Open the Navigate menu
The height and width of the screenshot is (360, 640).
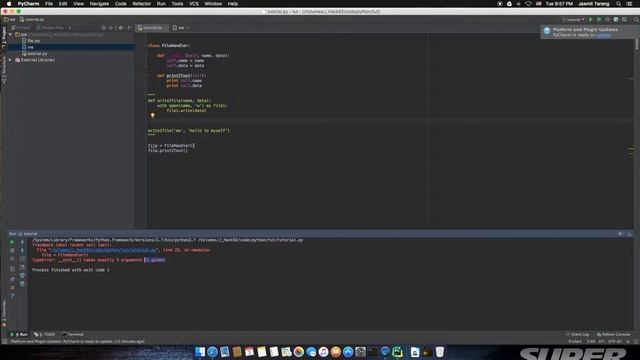click(x=99, y=4)
